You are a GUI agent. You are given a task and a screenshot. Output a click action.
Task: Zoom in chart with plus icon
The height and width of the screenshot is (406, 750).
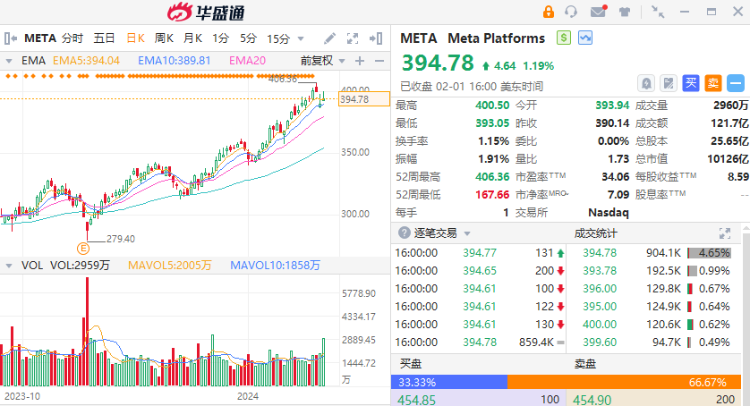(360, 61)
